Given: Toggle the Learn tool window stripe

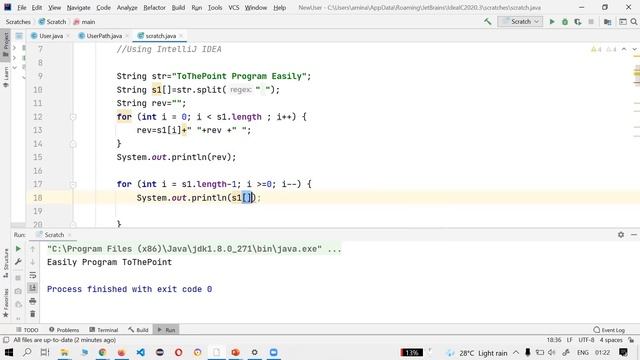Looking at the screenshot, I should 5,77.
